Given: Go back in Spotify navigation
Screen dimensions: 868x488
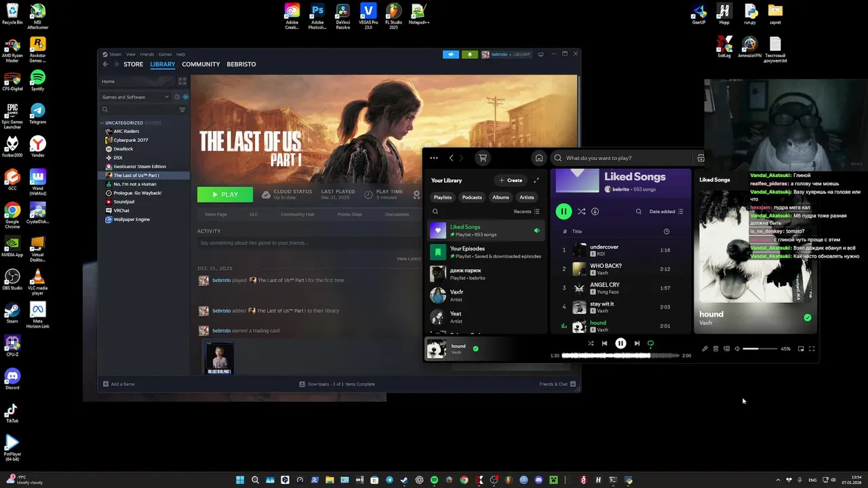Looking at the screenshot, I should click(x=451, y=158).
